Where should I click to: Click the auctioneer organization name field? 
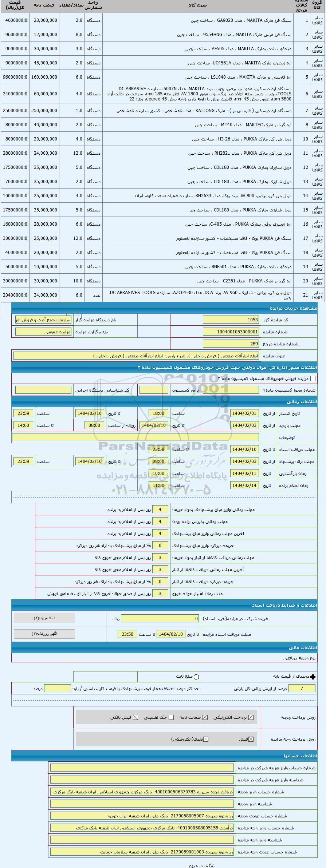[44, 320]
